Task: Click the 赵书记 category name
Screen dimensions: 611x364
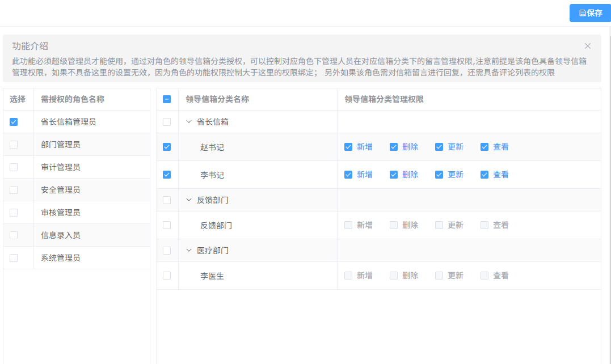Action: 212,147
